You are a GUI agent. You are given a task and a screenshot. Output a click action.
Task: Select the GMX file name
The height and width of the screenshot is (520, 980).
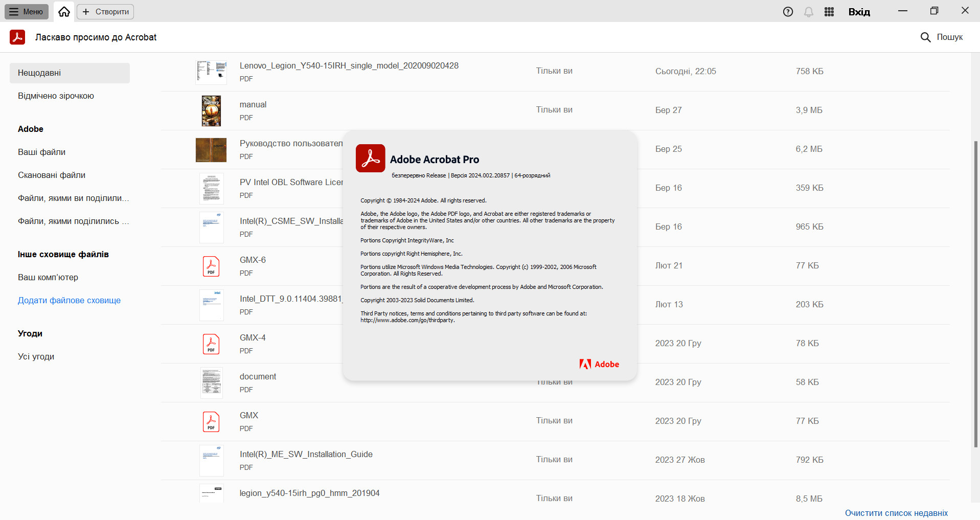[249, 416]
